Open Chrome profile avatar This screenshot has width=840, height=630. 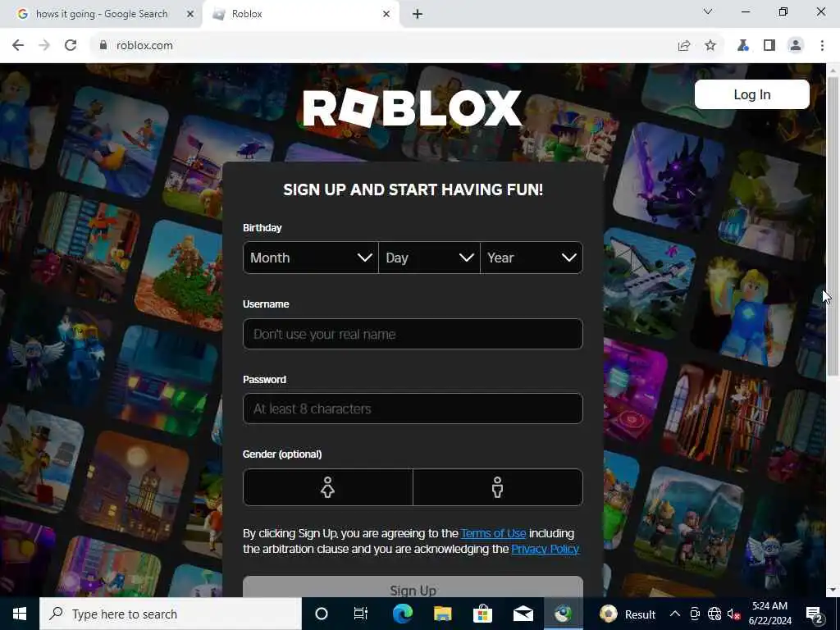(x=796, y=46)
